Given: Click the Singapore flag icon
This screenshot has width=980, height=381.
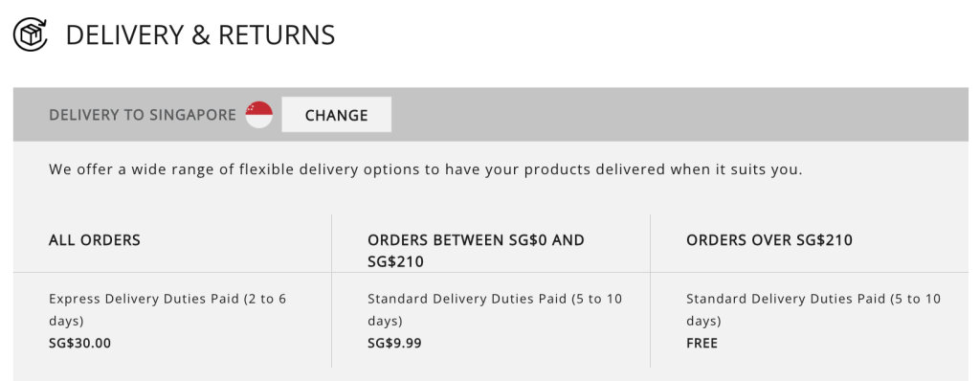Looking at the screenshot, I should pos(258,115).
